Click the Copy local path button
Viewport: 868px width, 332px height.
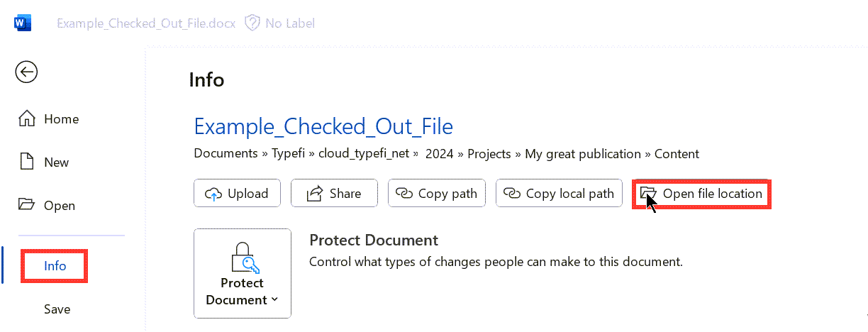tap(558, 193)
